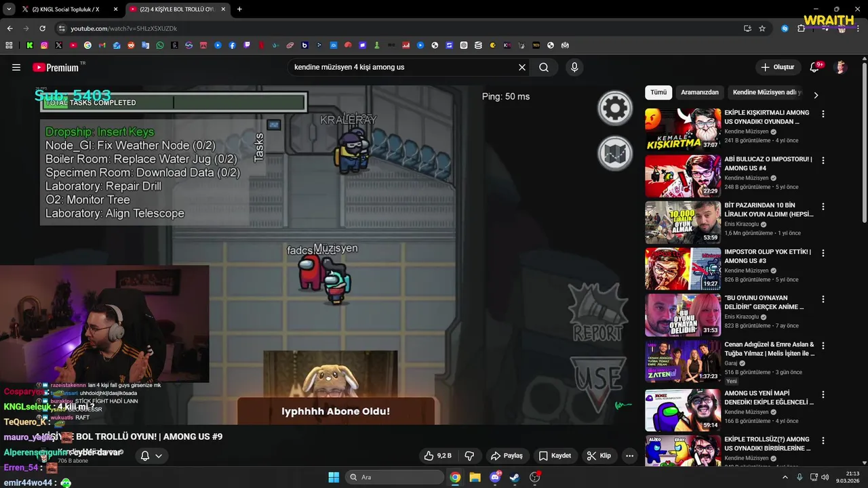Select the Aramanızdan filter chip
Screen dimensions: 868x488
tap(700, 92)
